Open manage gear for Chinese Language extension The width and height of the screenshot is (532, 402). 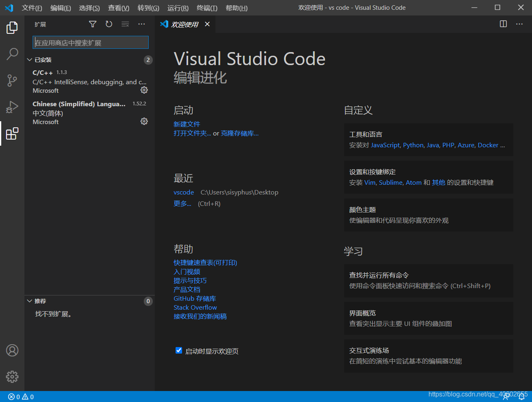click(x=144, y=121)
